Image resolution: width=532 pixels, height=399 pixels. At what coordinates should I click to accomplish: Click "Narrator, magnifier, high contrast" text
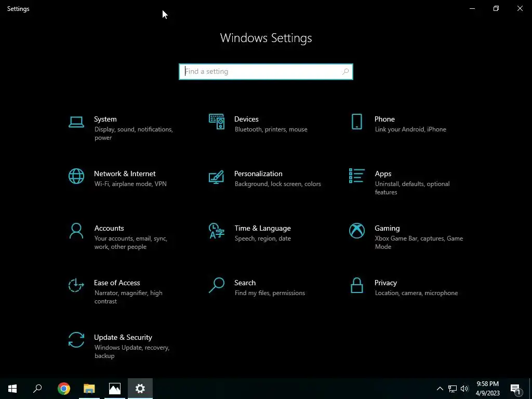(128, 297)
